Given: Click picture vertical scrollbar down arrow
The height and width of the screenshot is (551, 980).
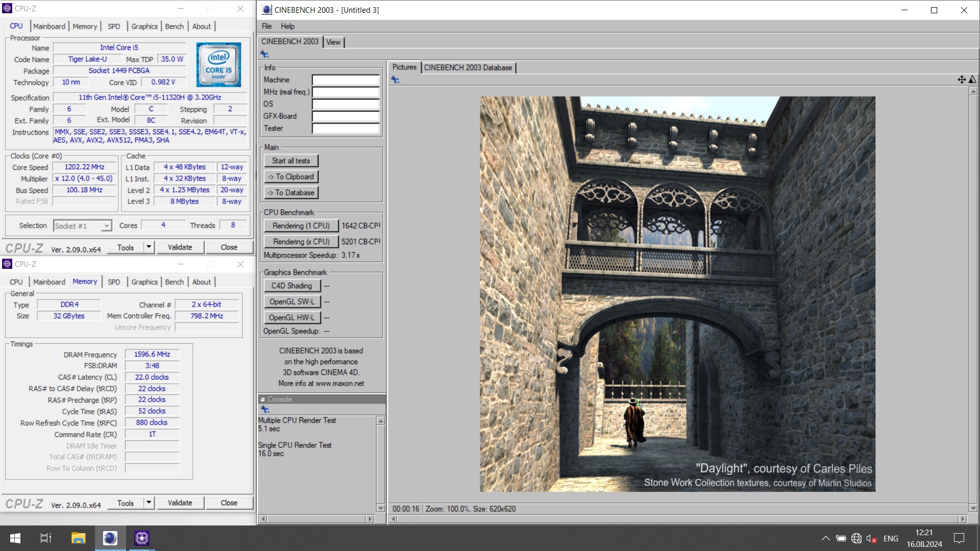Looking at the screenshot, I should pos(973,508).
